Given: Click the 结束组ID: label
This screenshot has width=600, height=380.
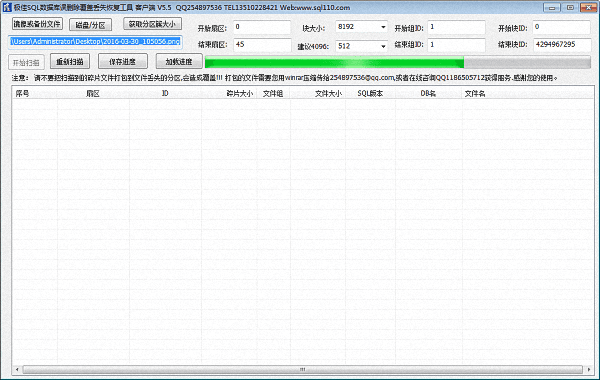Looking at the screenshot, I should coord(409,45).
